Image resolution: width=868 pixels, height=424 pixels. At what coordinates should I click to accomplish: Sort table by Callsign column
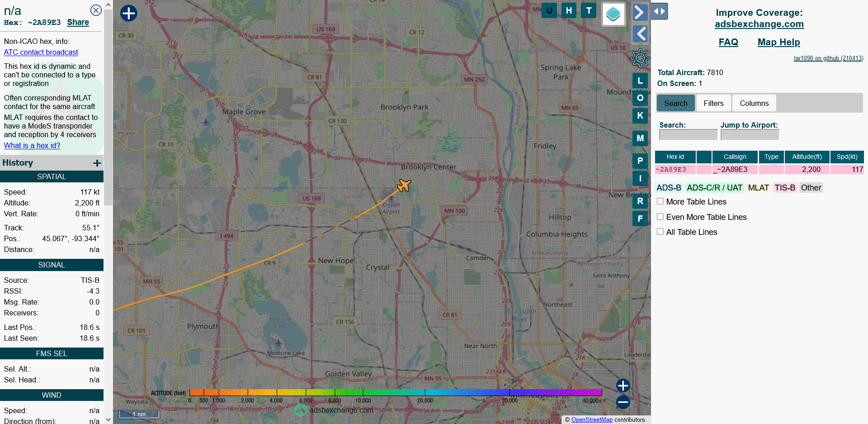coord(735,157)
